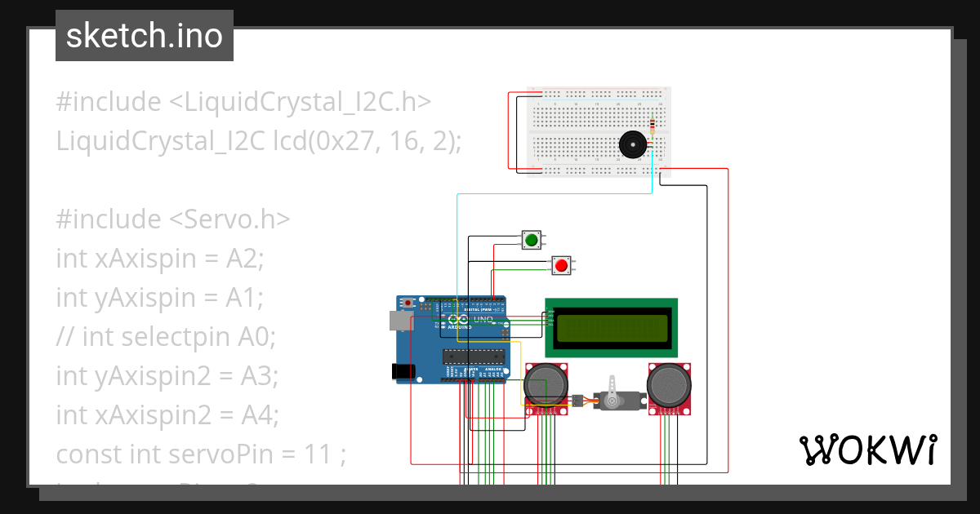
Task: Click the green LCD screen area
Action: tap(611, 328)
